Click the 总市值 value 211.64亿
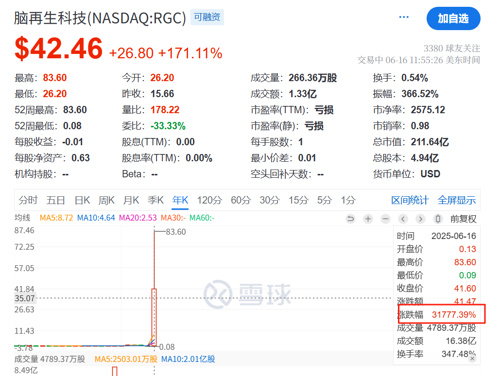500x376 pixels. [430, 142]
